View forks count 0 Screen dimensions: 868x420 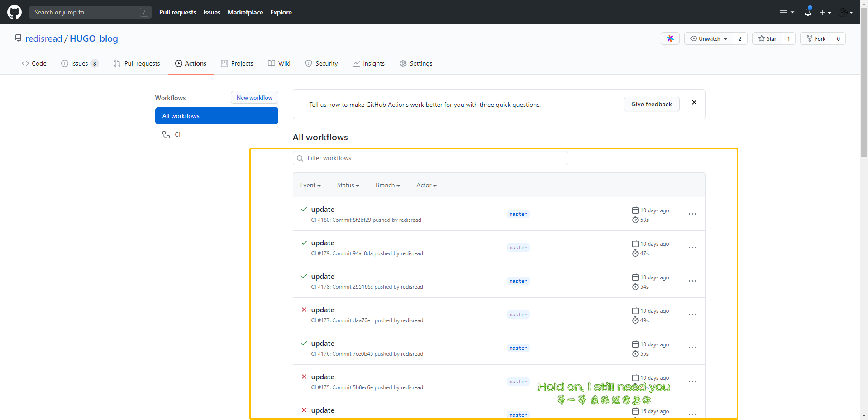coord(838,38)
